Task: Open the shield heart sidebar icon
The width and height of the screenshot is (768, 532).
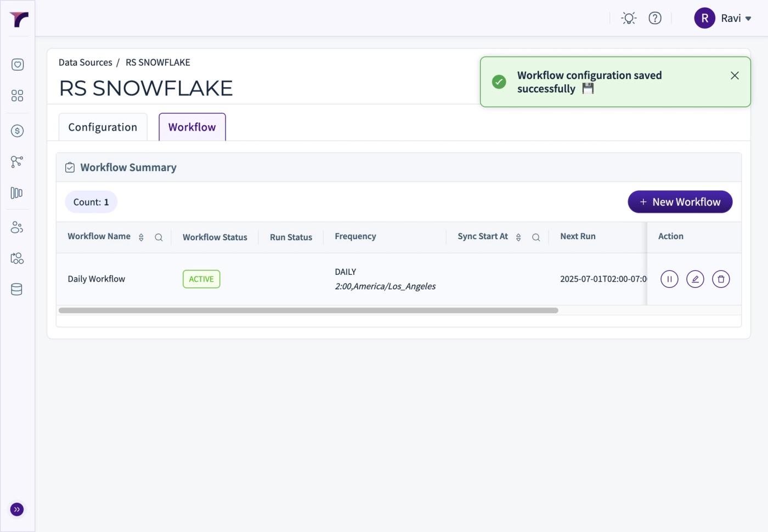Action: click(x=18, y=65)
